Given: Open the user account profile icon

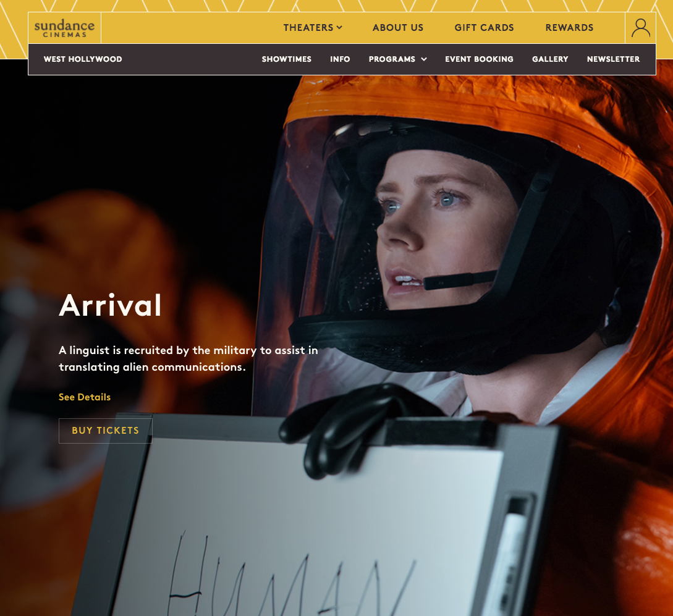Looking at the screenshot, I should pos(640,28).
